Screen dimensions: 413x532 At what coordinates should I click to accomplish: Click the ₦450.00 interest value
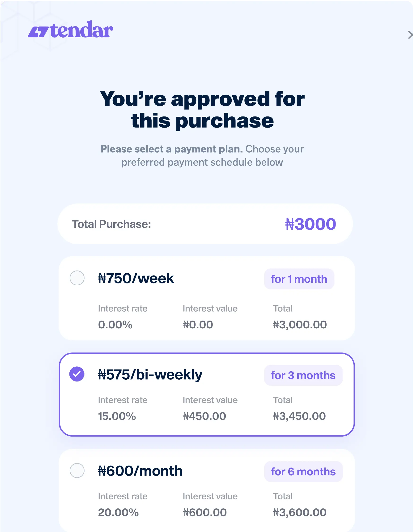[204, 416]
